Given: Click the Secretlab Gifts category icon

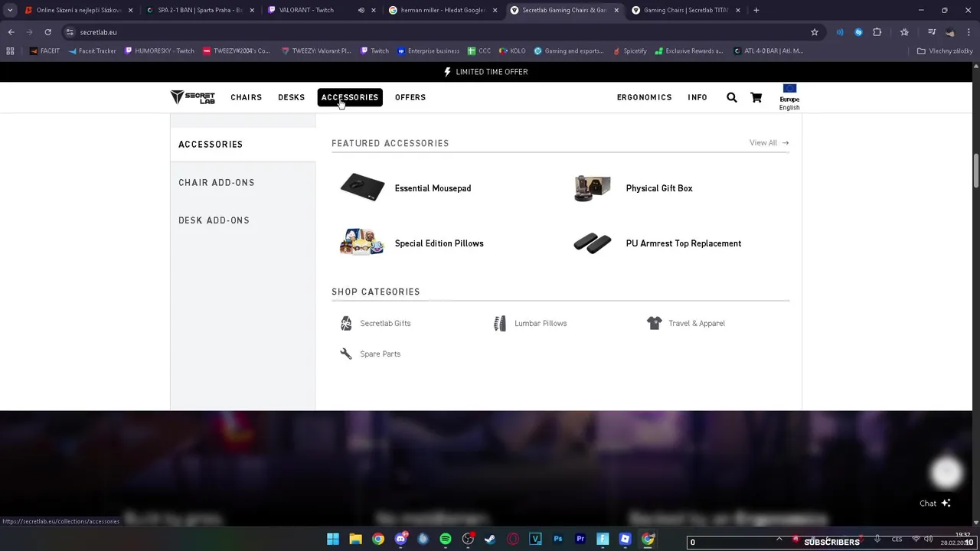Looking at the screenshot, I should 346,324.
